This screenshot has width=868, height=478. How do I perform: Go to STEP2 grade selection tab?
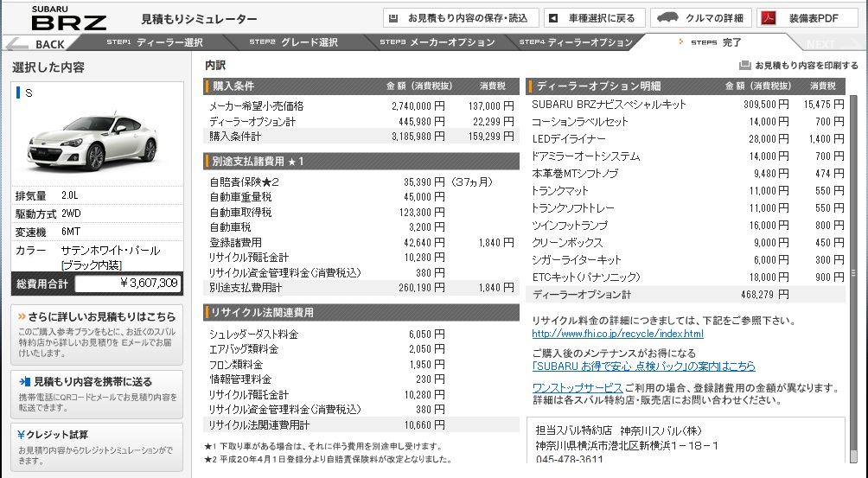pyautogui.click(x=293, y=42)
